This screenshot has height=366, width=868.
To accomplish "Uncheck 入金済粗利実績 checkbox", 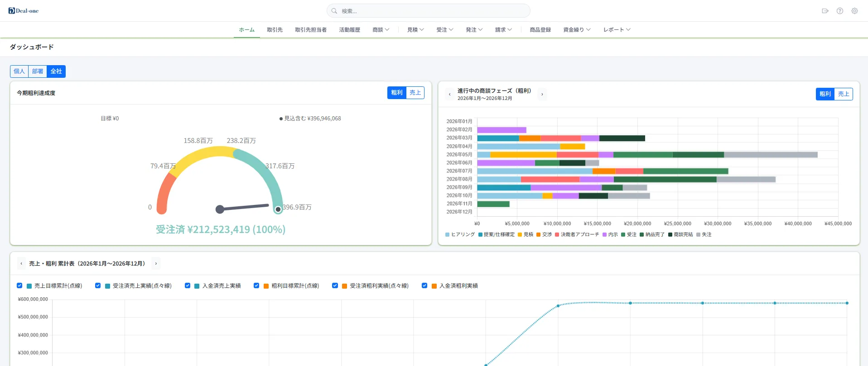I will tap(424, 285).
